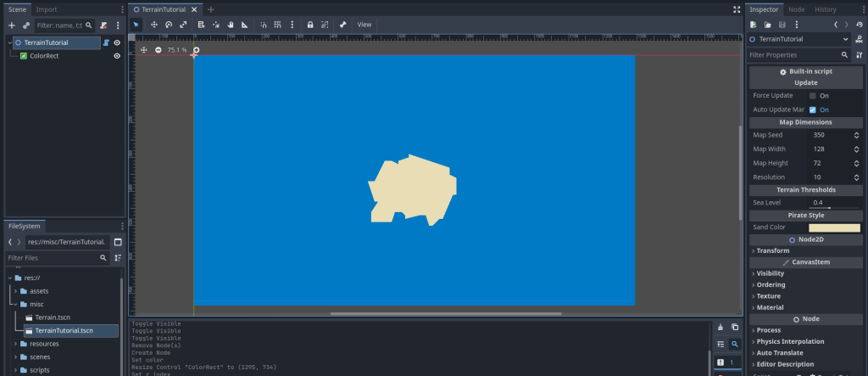
Task: Switch to the Node tab
Action: point(797,9)
